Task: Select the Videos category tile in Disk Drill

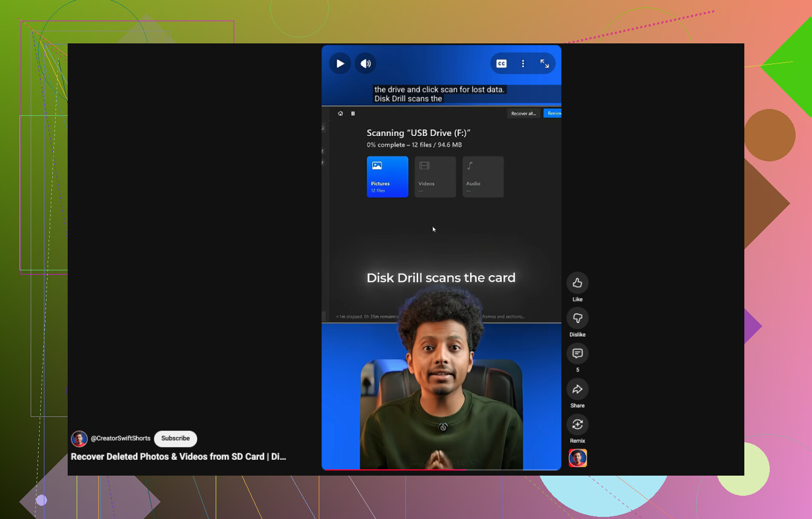Action: [x=435, y=177]
